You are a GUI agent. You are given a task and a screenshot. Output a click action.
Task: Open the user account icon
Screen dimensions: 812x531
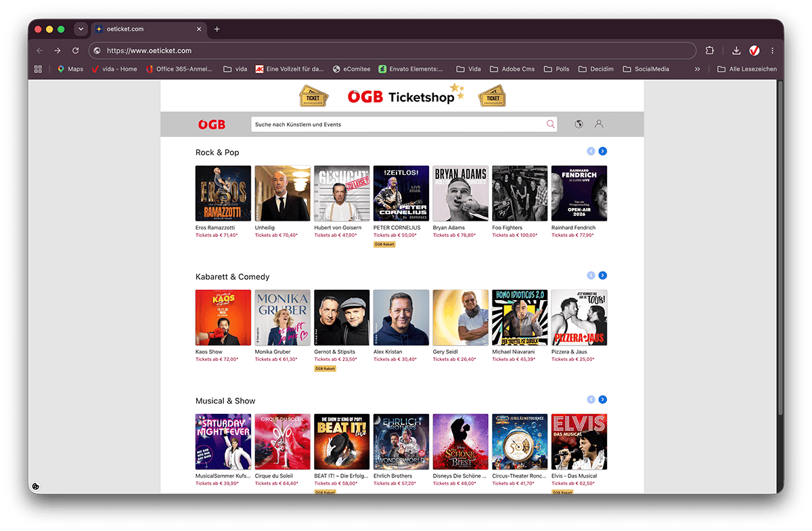[599, 124]
